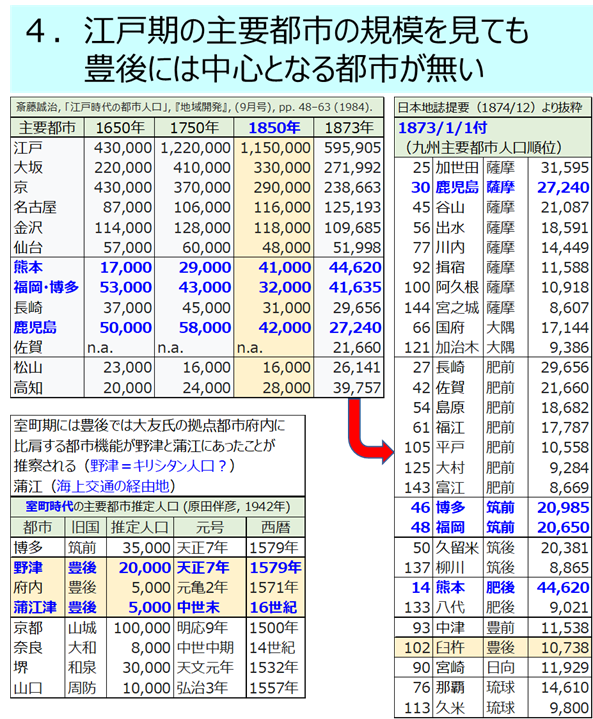The width and height of the screenshot is (593, 719).
Task: Click the value 271,992 for 大坂
Action: coord(352,168)
